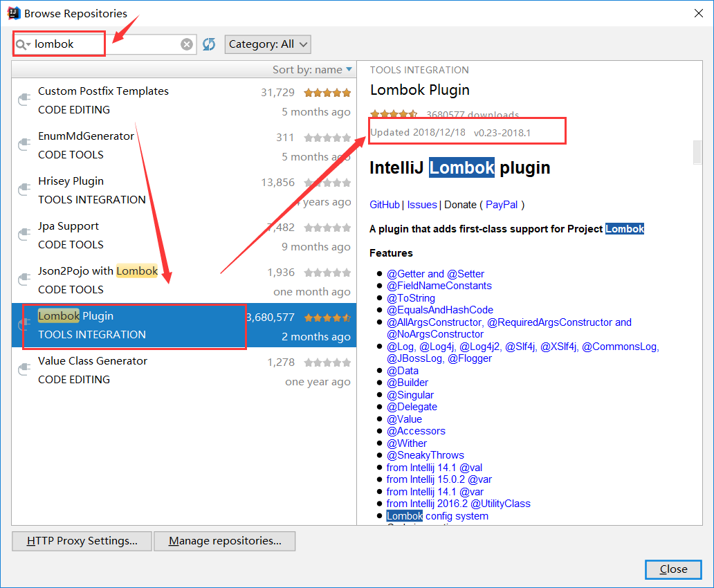Select the Lombok Plugin row

184,325
